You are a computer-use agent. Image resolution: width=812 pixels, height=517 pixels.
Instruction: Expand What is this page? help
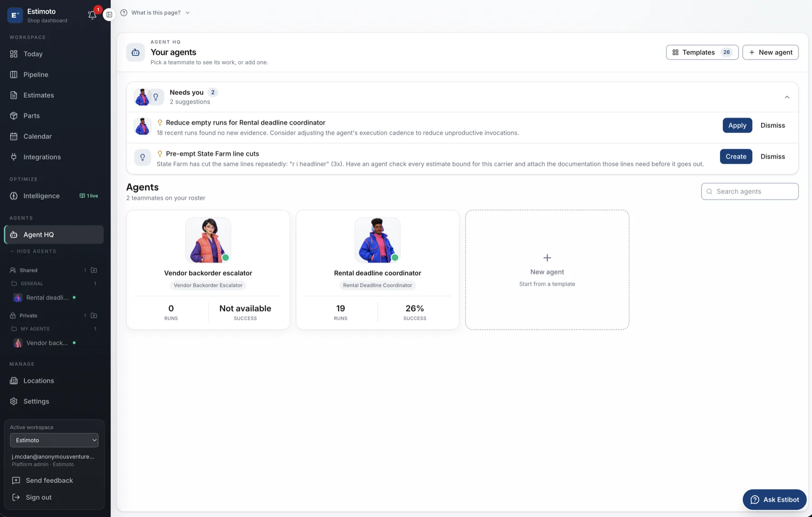(155, 13)
